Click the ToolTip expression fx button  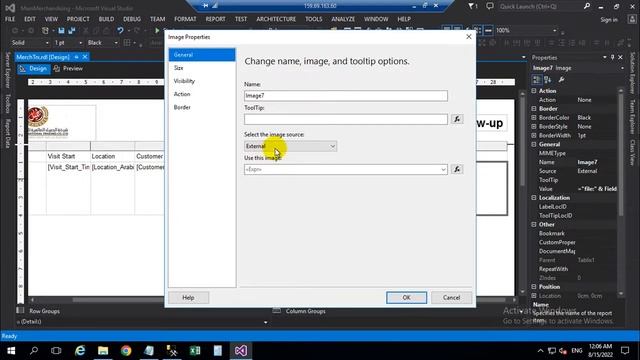coord(457,119)
